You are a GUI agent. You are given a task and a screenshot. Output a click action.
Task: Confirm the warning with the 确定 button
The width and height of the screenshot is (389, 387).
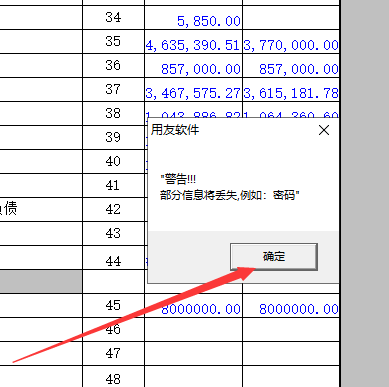tap(274, 256)
